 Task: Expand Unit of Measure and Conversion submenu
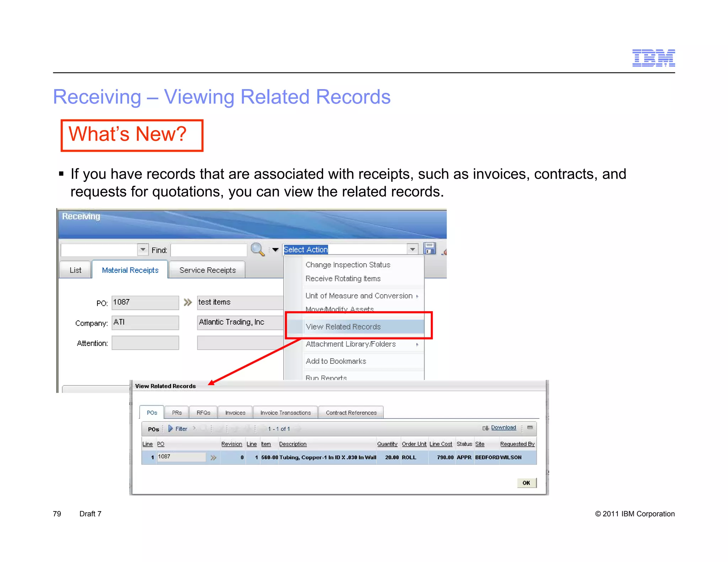[417, 296]
